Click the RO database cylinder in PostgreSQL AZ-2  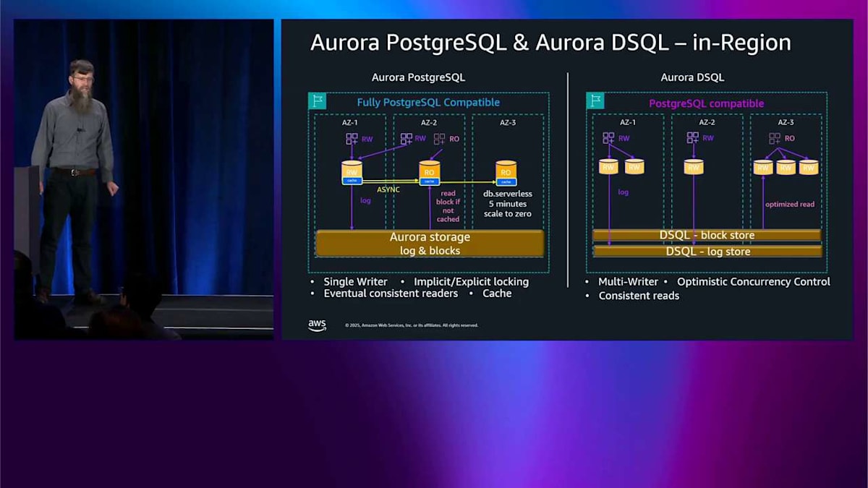(x=430, y=172)
